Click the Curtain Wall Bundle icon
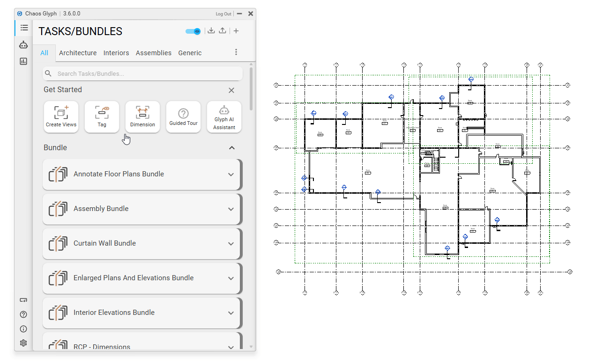This screenshot has height=364, width=595. click(58, 244)
